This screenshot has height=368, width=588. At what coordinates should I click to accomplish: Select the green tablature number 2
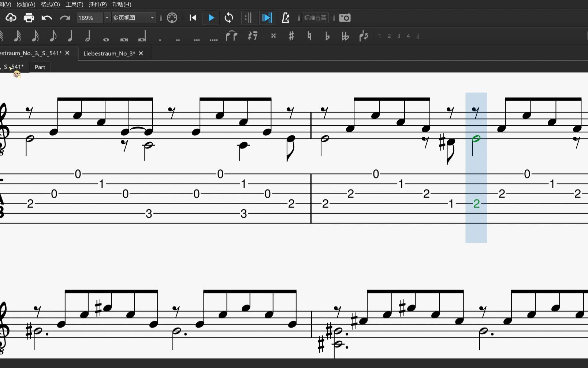476,204
